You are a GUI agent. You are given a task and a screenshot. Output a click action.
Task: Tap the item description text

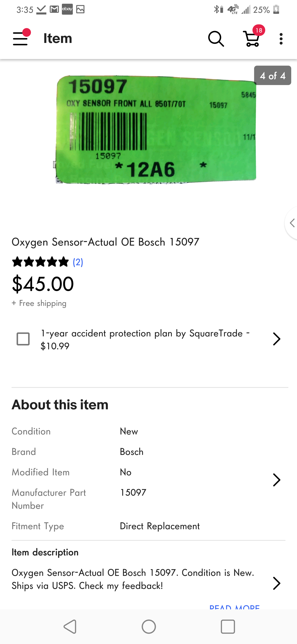(x=133, y=579)
